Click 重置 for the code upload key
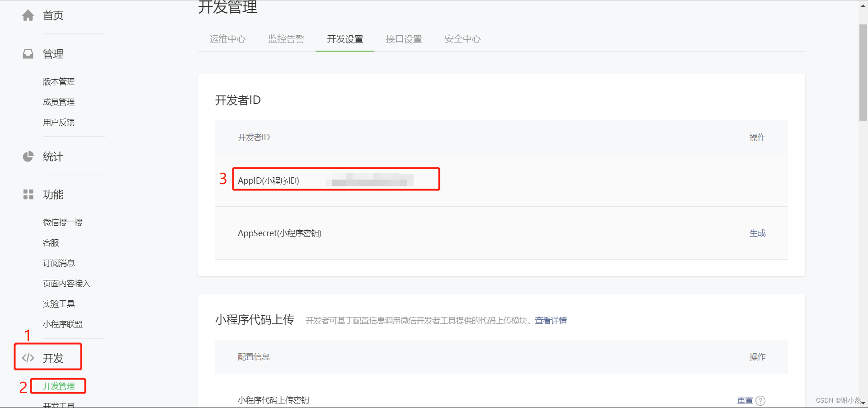The width and height of the screenshot is (868, 408). pyautogui.click(x=745, y=400)
